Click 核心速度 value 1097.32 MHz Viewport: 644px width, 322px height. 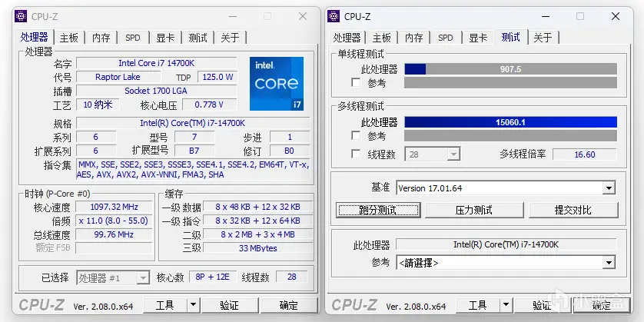[x=115, y=207]
